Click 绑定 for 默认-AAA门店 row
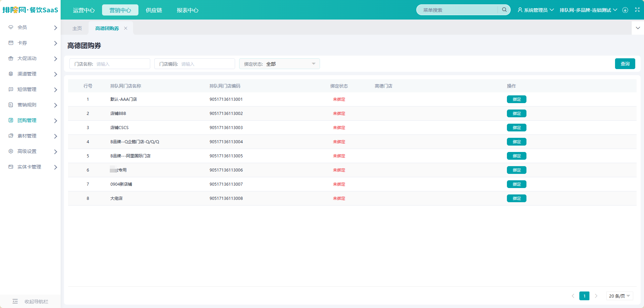The width and height of the screenshot is (644, 308). (517, 99)
